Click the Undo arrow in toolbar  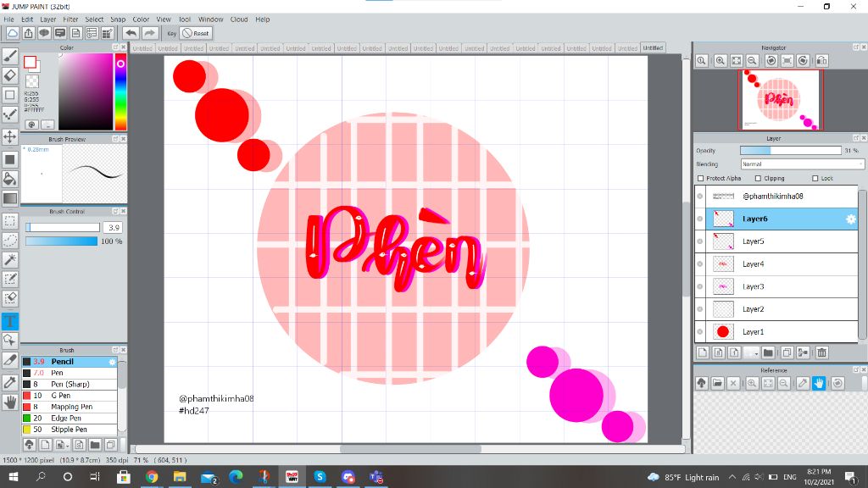[x=131, y=33]
